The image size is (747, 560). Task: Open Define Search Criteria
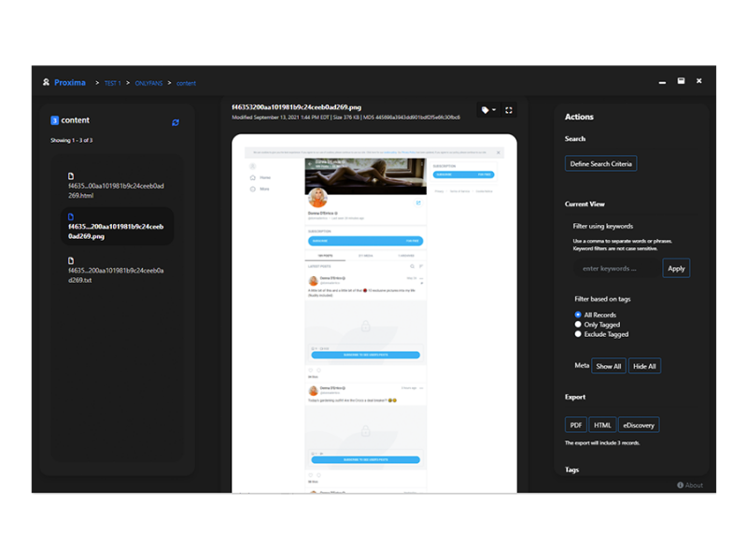pos(600,162)
